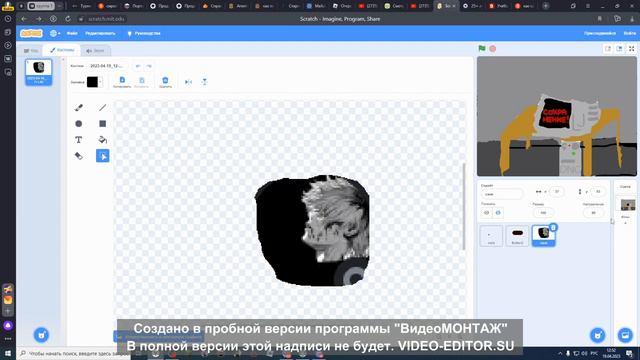The image size is (640, 360).
Task: Delete the selected sprite via its trash badge
Action: 553,227
